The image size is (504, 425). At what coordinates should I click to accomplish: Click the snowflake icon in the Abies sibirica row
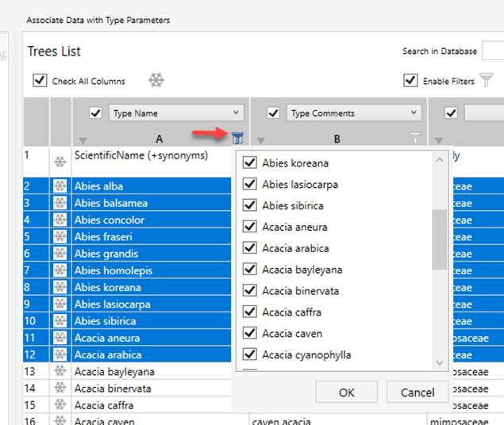point(60,321)
